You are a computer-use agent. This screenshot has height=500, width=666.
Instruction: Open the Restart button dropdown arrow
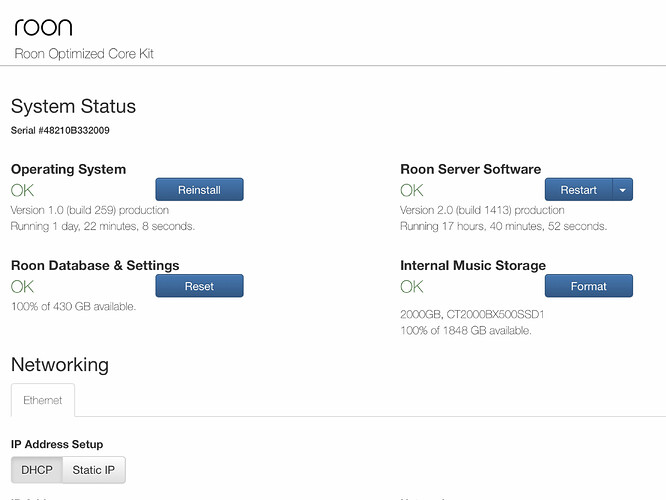pyautogui.click(x=623, y=189)
